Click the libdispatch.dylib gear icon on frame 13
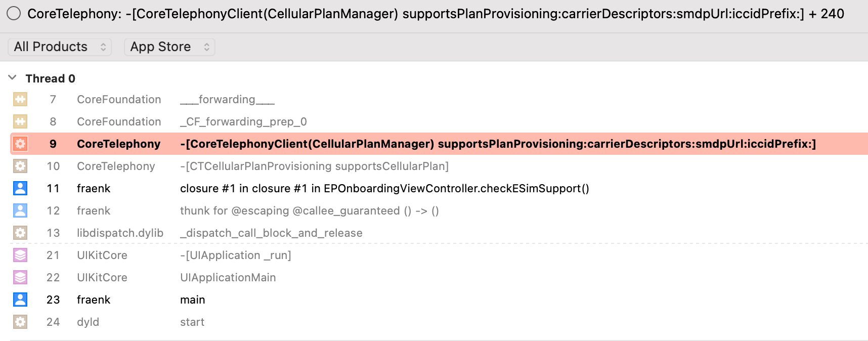Image resolution: width=868 pixels, height=341 pixels. (x=20, y=233)
